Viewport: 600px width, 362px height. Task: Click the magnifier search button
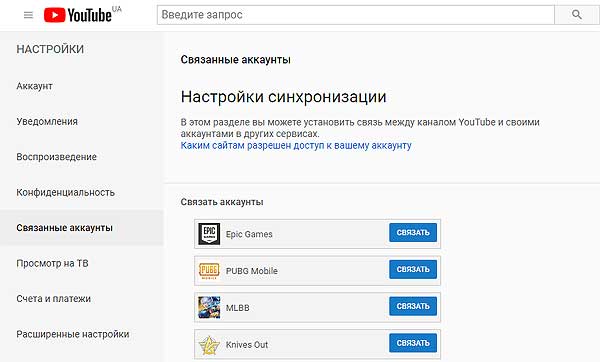tap(577, 15)
